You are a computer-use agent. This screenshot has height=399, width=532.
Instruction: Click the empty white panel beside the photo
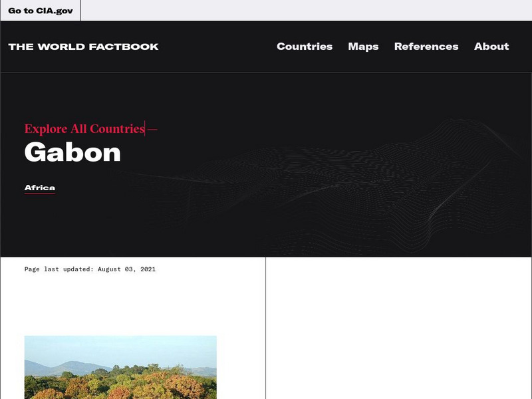(x=398, y=328)
